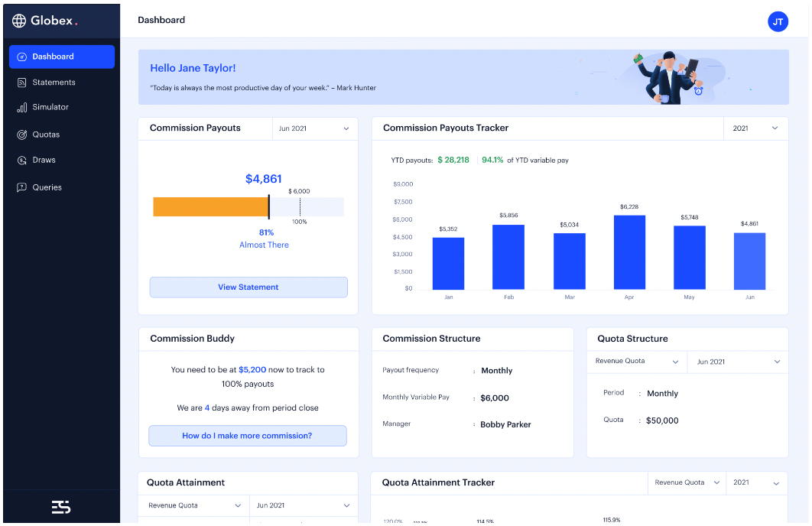Expand the Revenue Quota dropdown in Quota Structure

tap(637, 362)
